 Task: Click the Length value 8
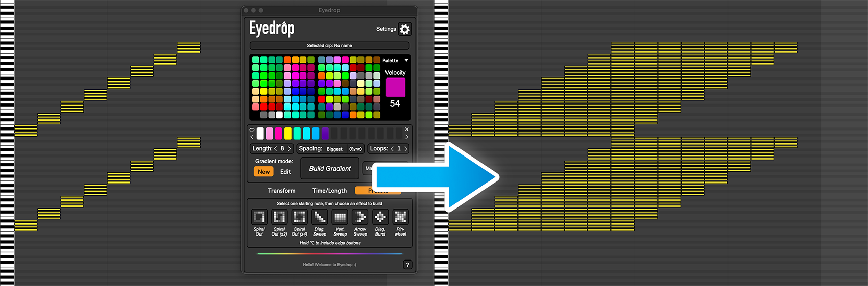coord(282,149)
